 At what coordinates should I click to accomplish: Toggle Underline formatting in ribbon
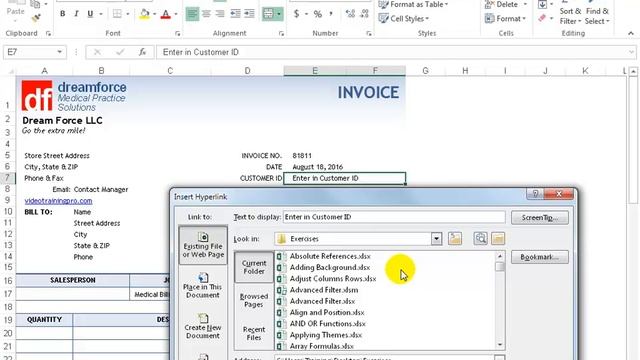click(90, 14)
